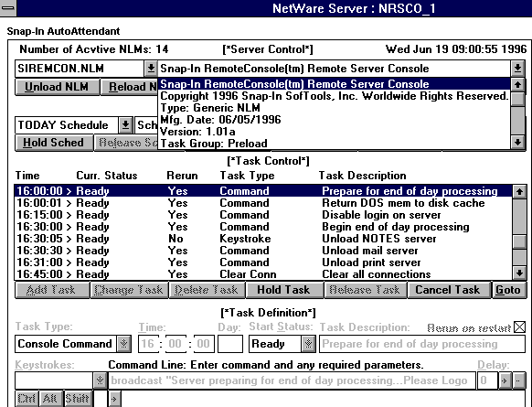
Task: Expand the Console Command task type dropdown
Action: coord(123,344)
